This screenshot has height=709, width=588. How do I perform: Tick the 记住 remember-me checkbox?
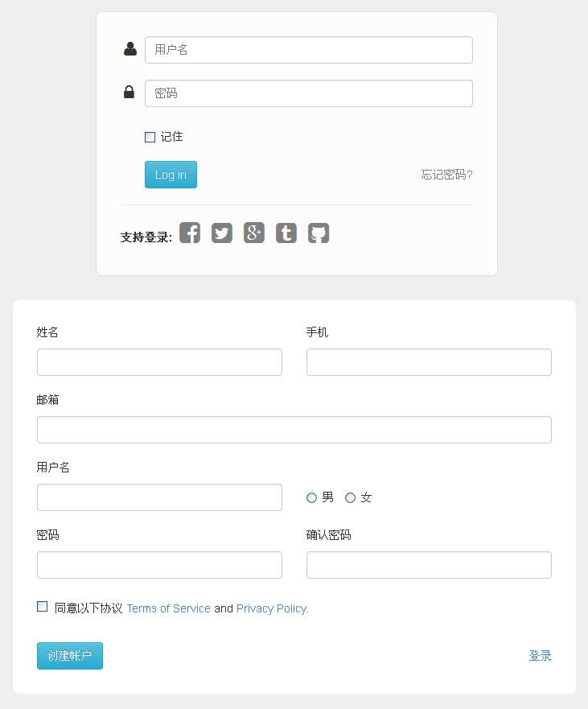pyautogui.click(x=150, y=137)
